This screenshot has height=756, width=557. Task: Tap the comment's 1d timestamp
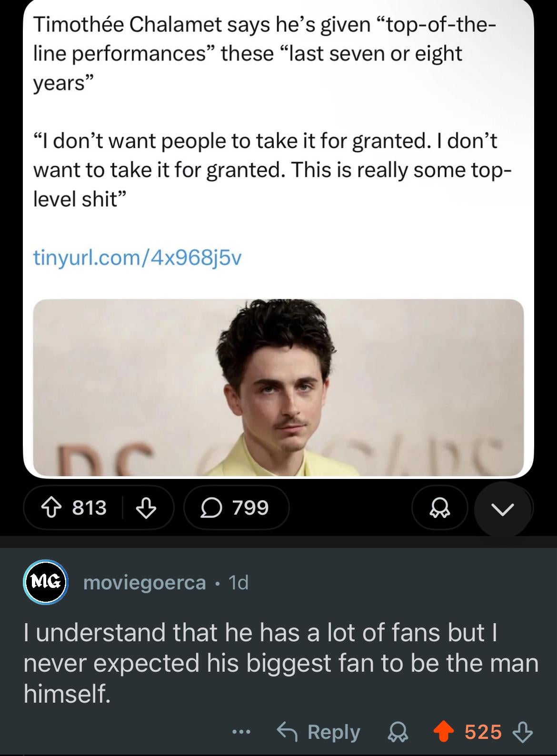pos(239,582)
